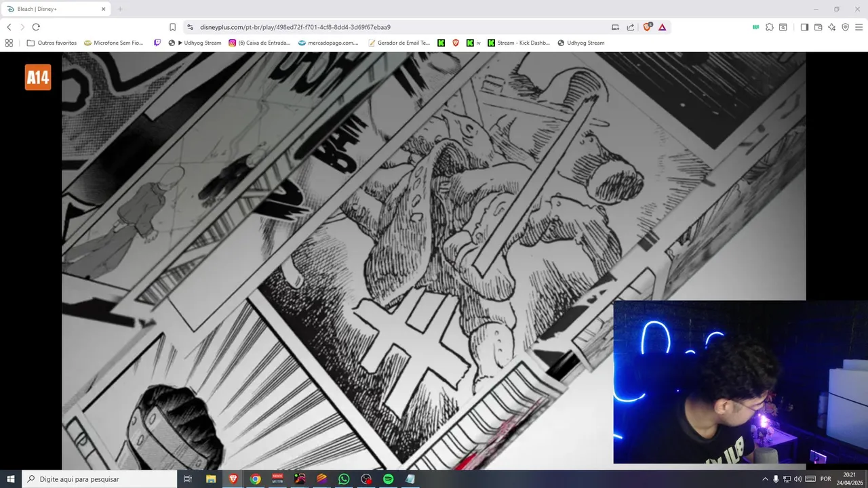Image resolution: width=868 pixels, height=488 pixels.
Task: Open the Twitch bookmark icon
Action: pyautogui.click(x=157, y=43)
